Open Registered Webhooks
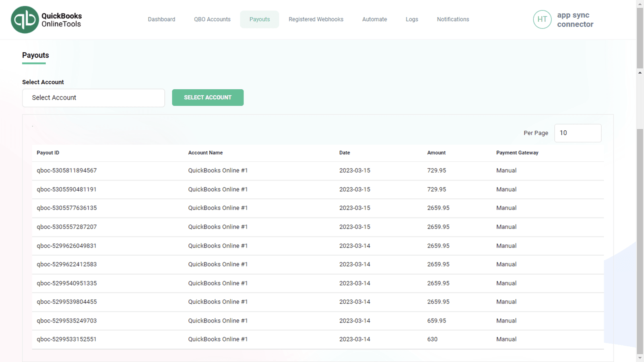The height and width of the screenshot is (362, 644). (x=316, y=19)
